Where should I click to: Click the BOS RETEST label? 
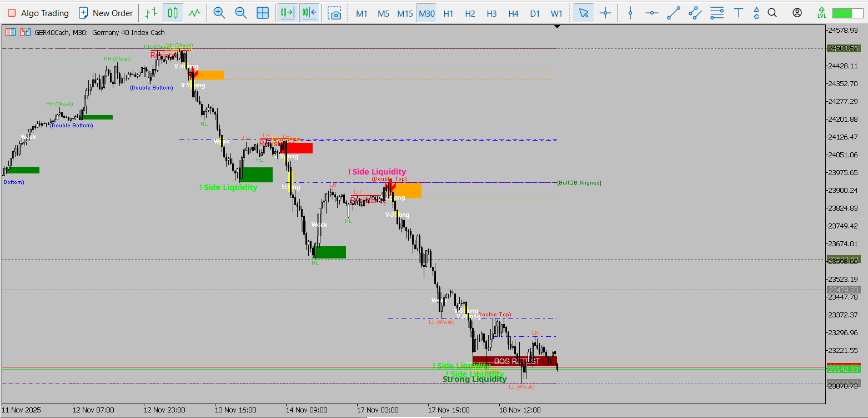516,361
